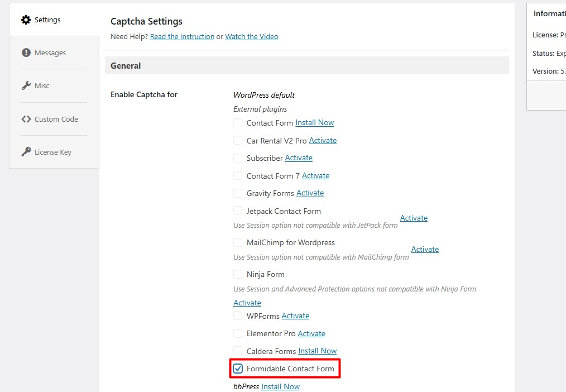Enable the Contact Form checkbox
This screenshot has width=566, height=392.
tap(238, 123)
